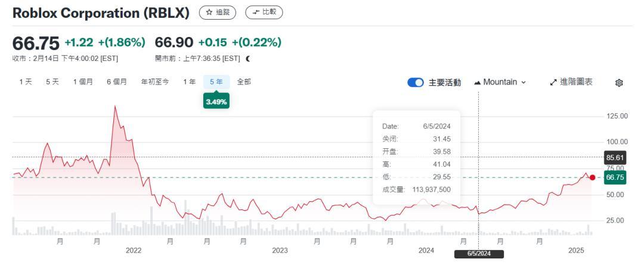Viewport: 644px width, 265px height.
Task: Open the Mountain chart type dropdown
Action: (500, 82)
